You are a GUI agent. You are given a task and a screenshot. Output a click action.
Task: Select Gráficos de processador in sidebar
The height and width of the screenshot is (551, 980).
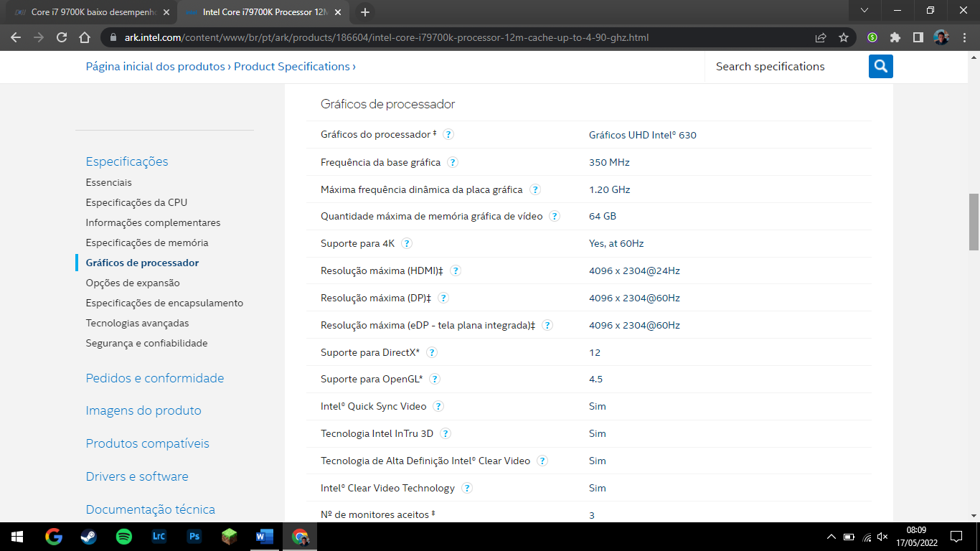point(142,263)
